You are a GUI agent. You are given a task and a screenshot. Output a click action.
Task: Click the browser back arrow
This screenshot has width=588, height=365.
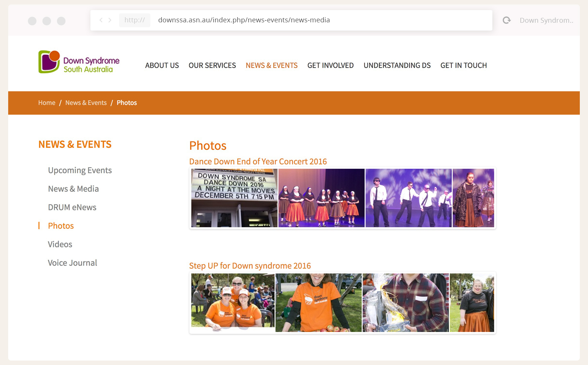click(x=101, y=20)
